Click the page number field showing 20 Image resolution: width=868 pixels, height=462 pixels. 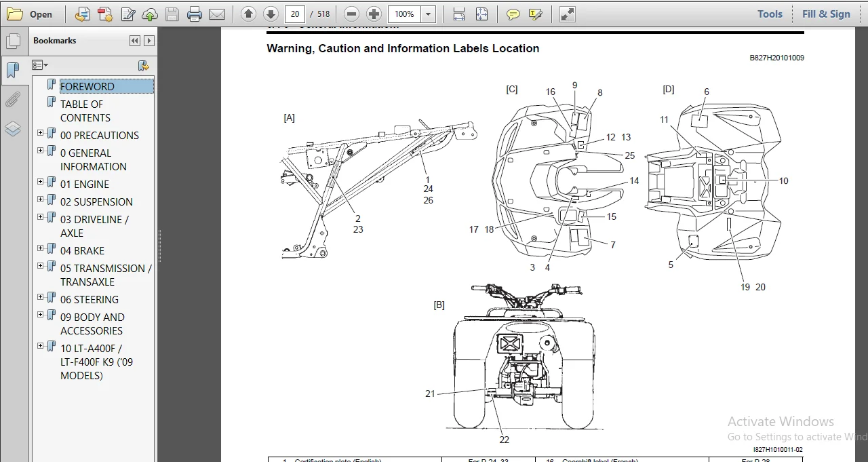(x=294, y=14)
